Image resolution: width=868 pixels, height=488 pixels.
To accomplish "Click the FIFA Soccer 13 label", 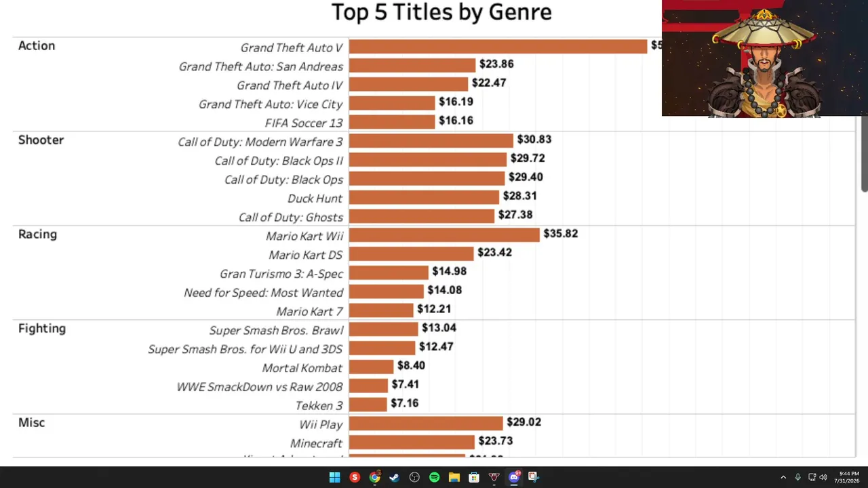I will click(x=304, y=123).
